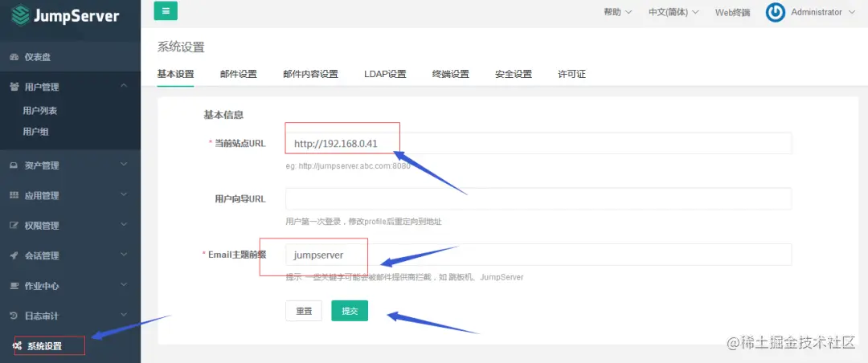
Task: Expand the 应用管理 menu chevron
Action: coord(124,195)
